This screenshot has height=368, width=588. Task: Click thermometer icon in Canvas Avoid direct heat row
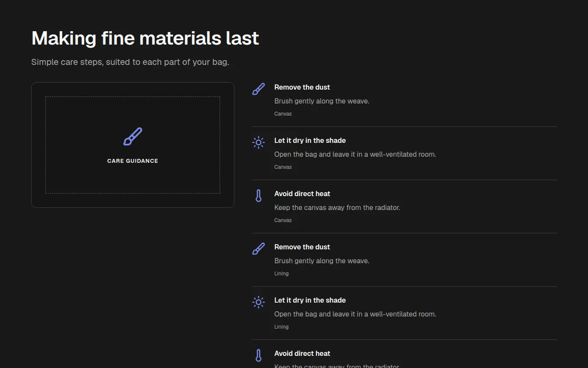259,196
